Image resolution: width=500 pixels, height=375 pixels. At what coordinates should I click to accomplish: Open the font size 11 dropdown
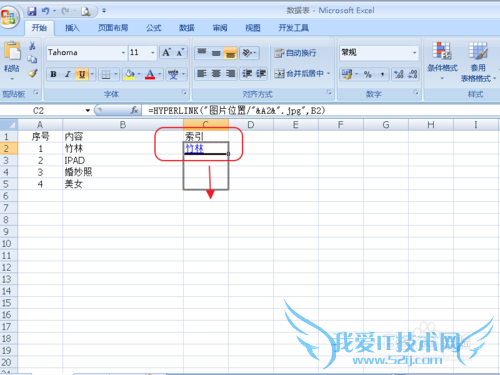pos(153,53)
